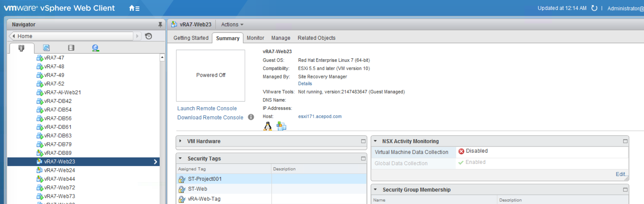The image size is (644, 204).
Task: Switch to the Monitor tab
Action: pyautogui.click(x=255, y=38)
